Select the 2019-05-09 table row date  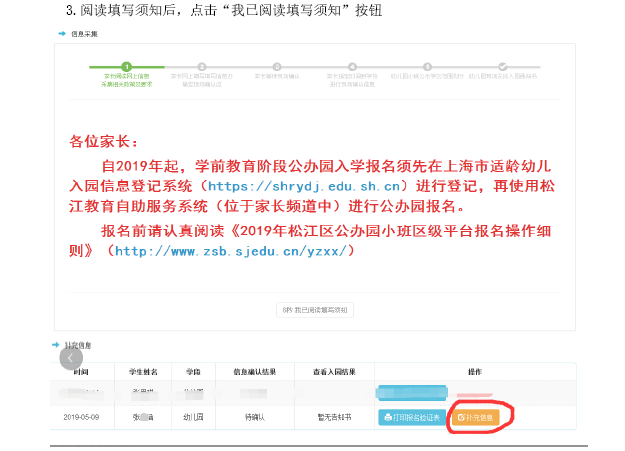pos(84,416)
